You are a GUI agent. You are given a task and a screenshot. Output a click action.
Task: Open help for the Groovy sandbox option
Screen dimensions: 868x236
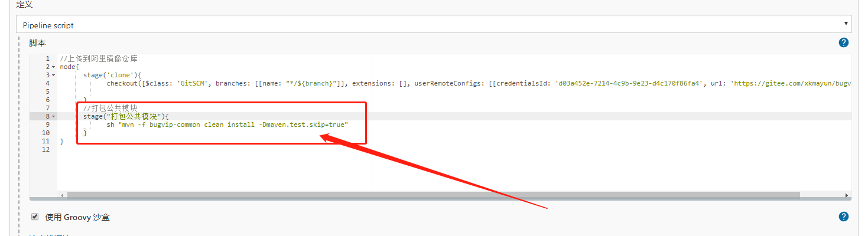844,217
